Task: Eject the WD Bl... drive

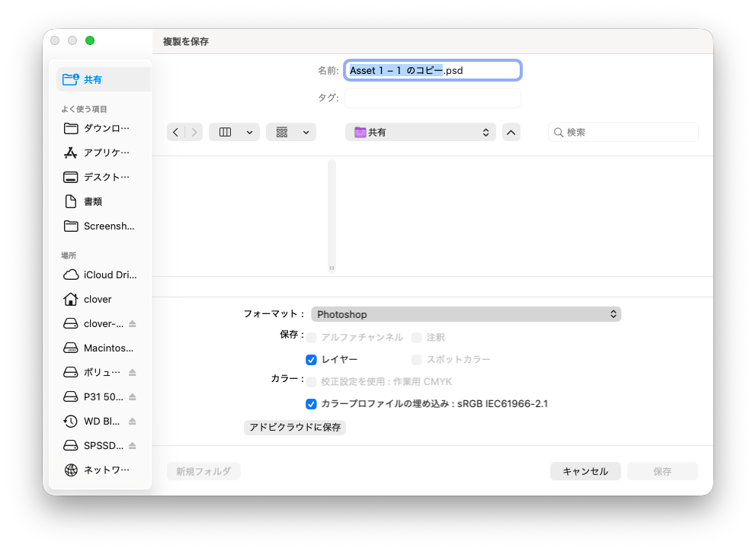Action: pyautogui.click(x=132, y=422)
